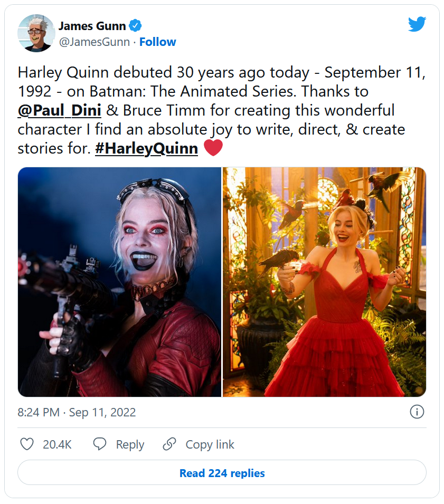Click the Reply text label
The image size is (444, 504).
click(x=130, y=445)
